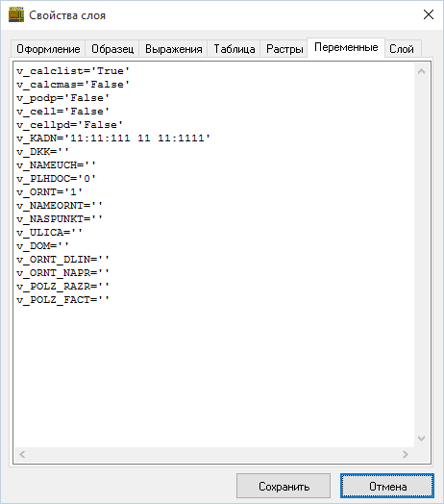The width and height of the screenshot is (444, 504).
Task: Open the Образец tab
Action: [x=112, y=49]
